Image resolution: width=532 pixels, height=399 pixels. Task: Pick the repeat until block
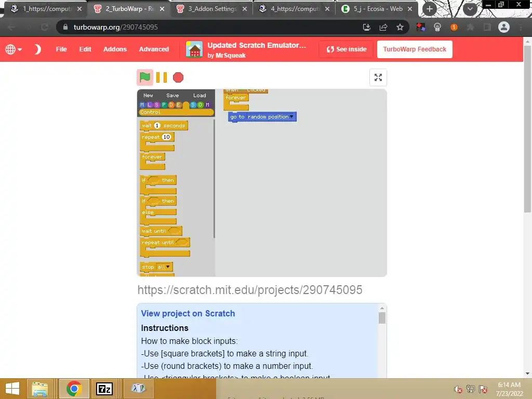click(x=165, y=247)
